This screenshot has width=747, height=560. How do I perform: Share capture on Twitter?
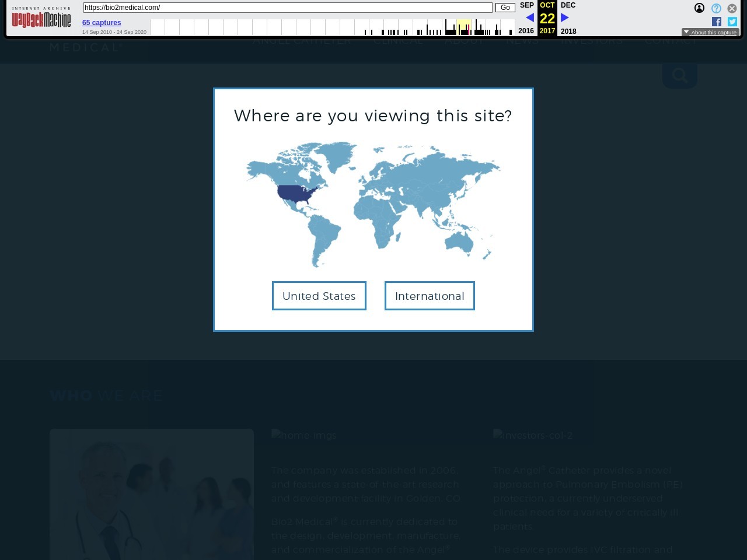point(732,22)
